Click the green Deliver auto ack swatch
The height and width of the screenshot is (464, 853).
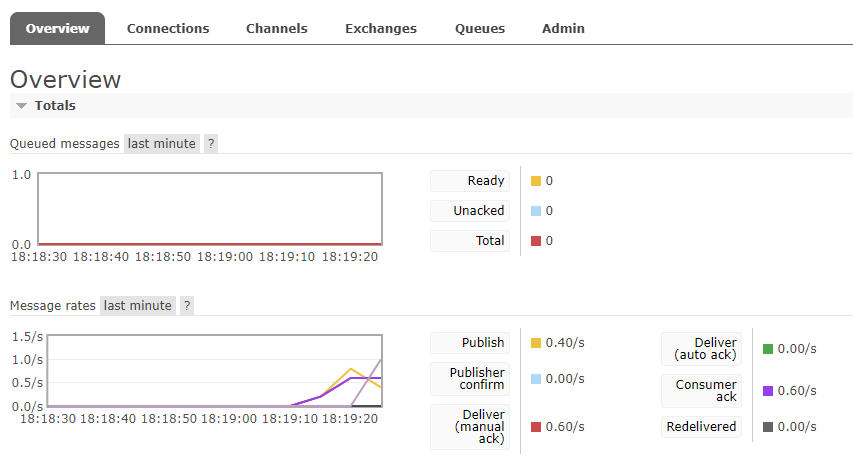click(x=767, y=349)
